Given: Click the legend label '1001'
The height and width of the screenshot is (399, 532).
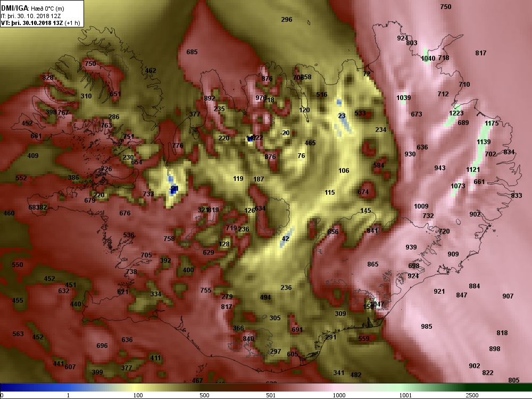Looking at the screenshot, I should coord(405,395).
